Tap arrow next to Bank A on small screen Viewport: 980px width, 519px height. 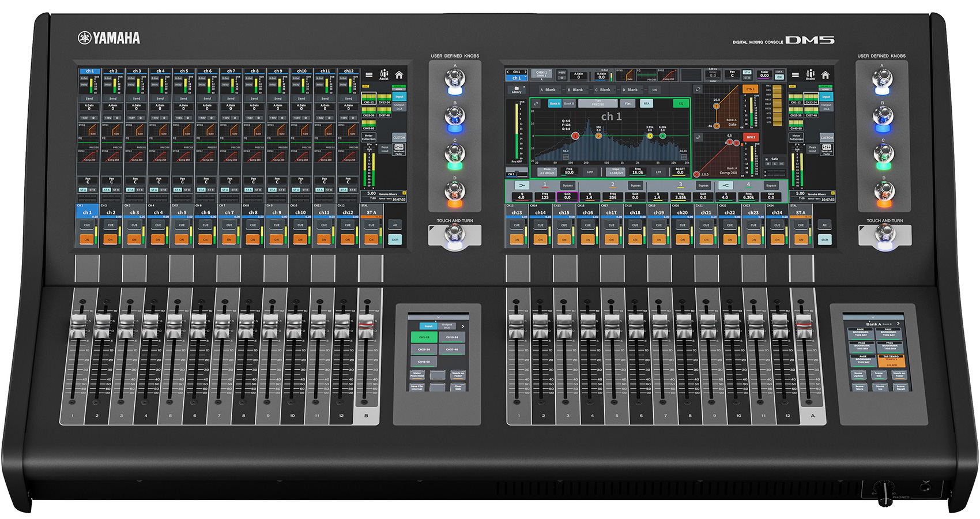pos(898,324)
